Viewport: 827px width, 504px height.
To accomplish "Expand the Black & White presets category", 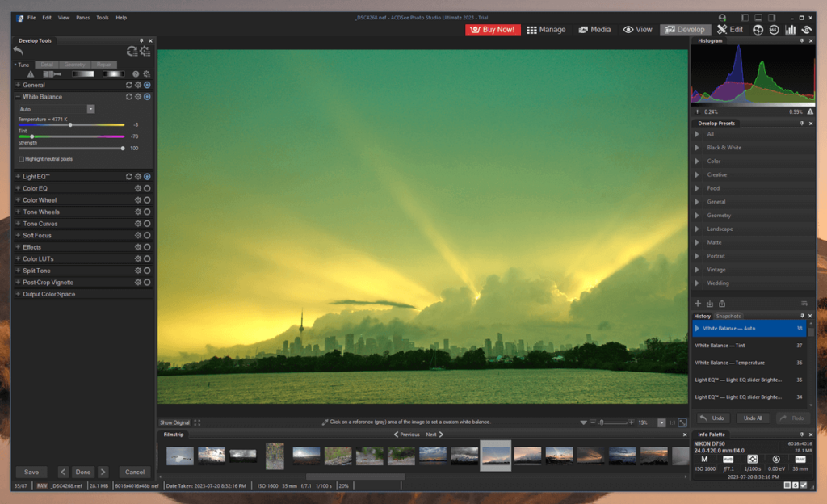I will pyautogui.click(x=697, y=148).
